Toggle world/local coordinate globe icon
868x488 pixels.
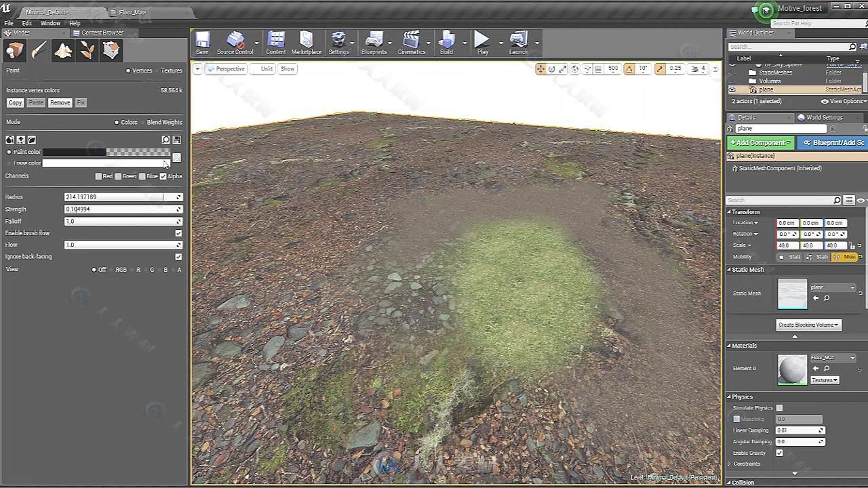click(x=575, y=69)
